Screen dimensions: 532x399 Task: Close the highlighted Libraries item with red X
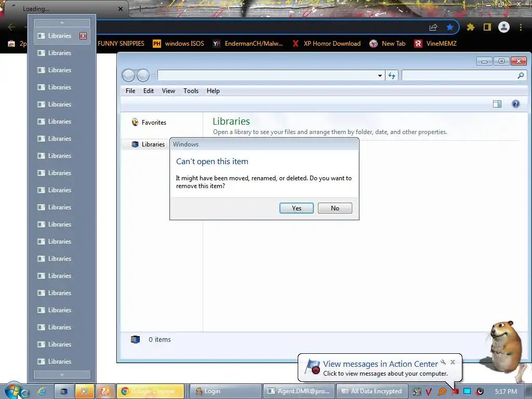pyautogui.click(x=83, y=36)
